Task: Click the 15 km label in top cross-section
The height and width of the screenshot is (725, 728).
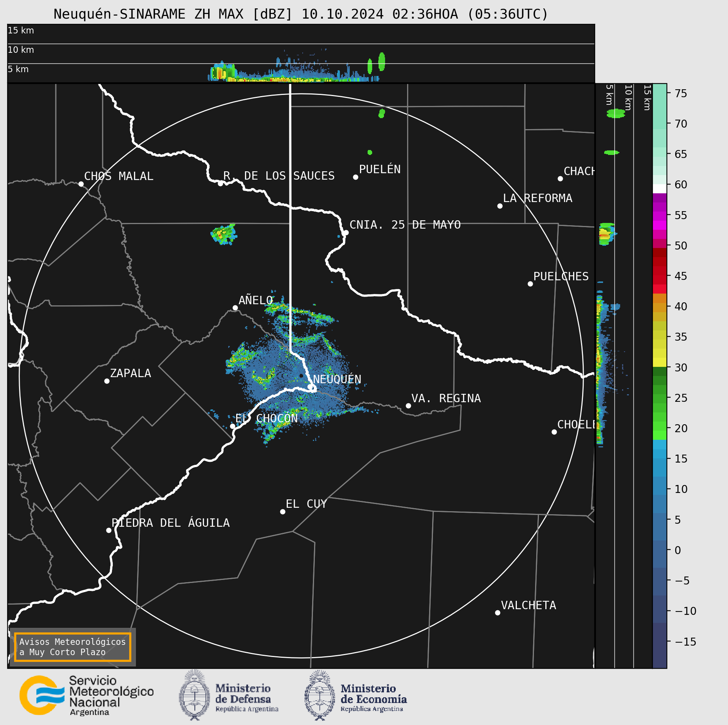Action: coord(21,30)
